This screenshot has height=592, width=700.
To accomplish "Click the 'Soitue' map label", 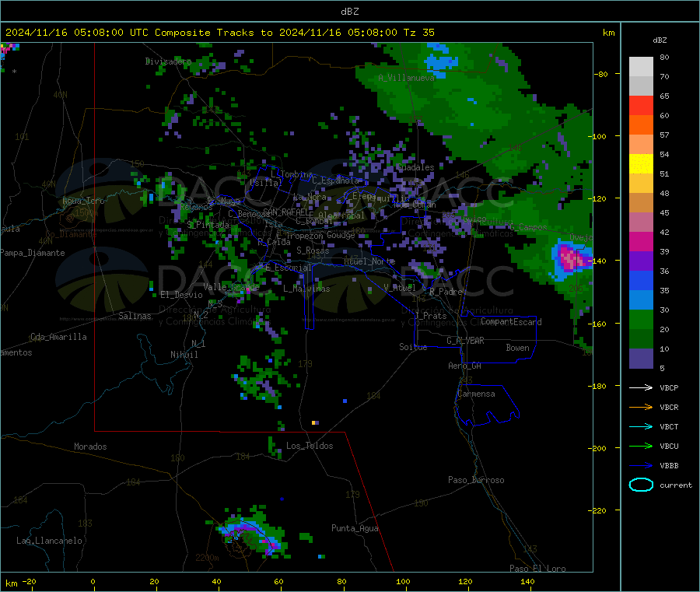I will (x=413, y=347).
